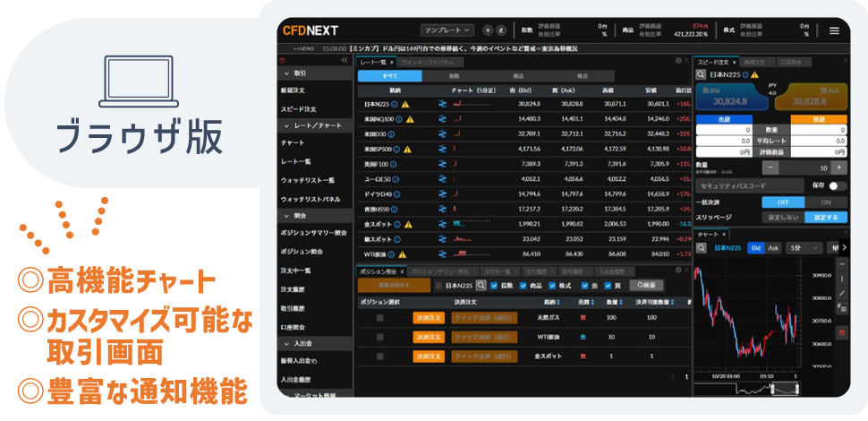Click the add template plus icon
Viewport: 868px width, 421px height.
pyautogui.click(x=488, y=30)
